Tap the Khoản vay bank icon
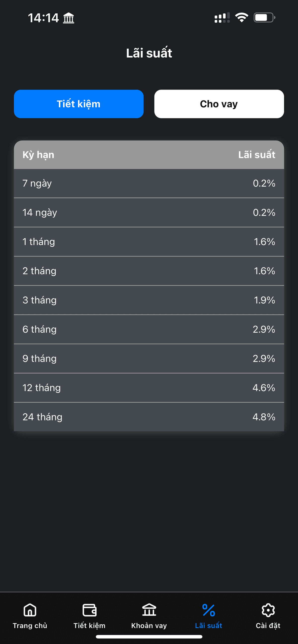Viewport: 298px width, 644px height. tap(149, 610)
